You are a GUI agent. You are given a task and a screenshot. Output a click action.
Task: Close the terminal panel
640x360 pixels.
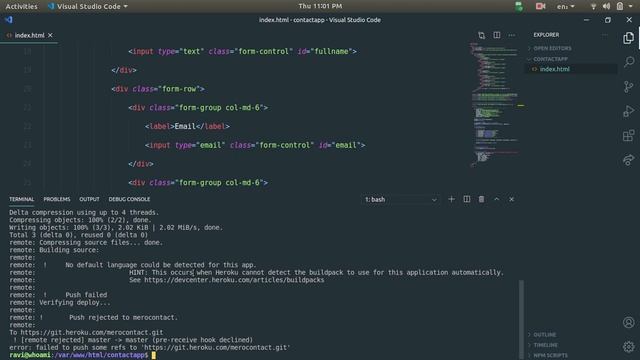click(511, 199)
